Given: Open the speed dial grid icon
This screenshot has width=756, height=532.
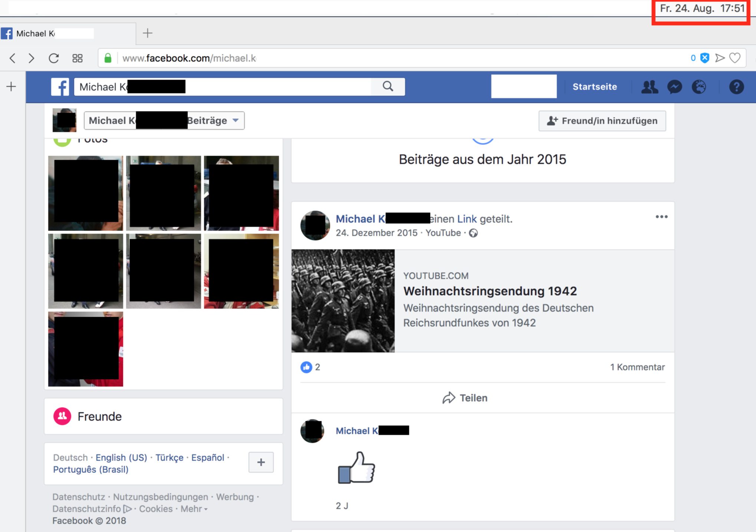Looking at the screenshot, I should tap(77, 58).
